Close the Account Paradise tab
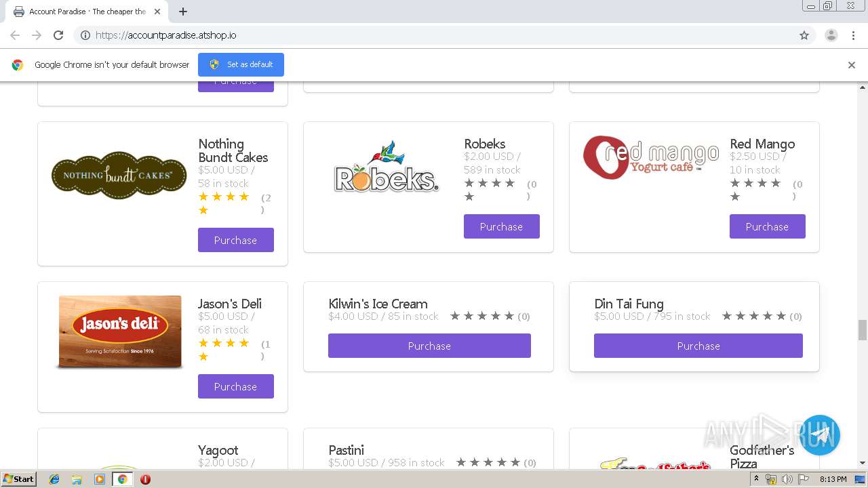The height and width of the screenshot is (488, 868). tap(157, 12)
